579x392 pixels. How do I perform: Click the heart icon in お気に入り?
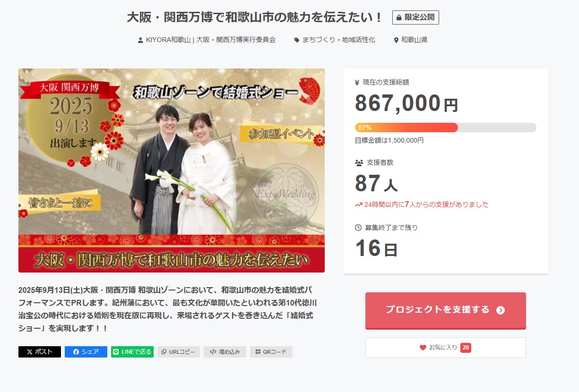click(x=423, y=348)
